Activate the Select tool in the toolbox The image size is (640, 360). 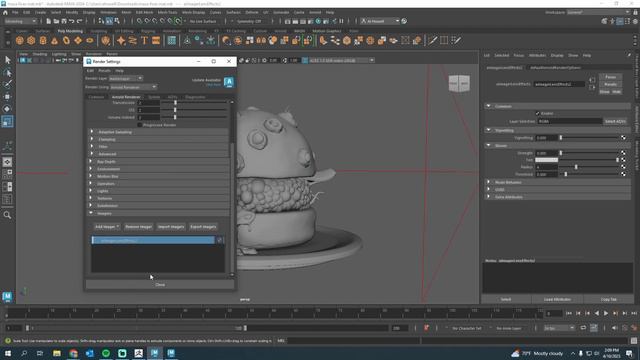[7, 60]
